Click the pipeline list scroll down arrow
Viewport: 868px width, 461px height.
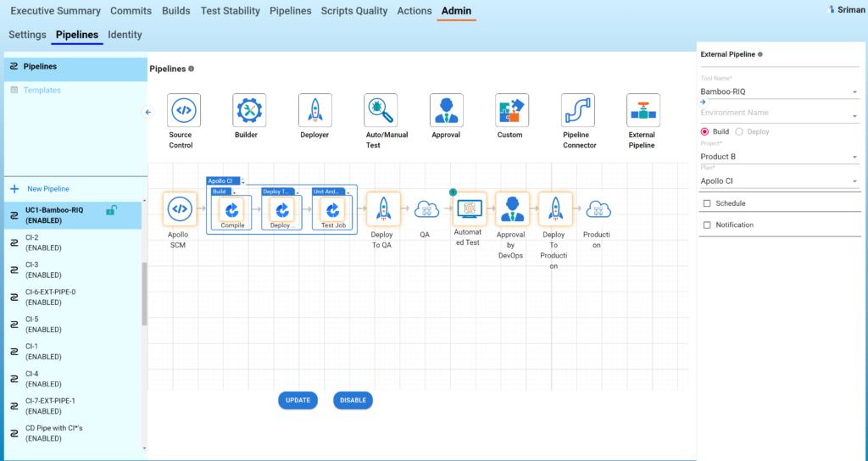[x=144, y=448]
